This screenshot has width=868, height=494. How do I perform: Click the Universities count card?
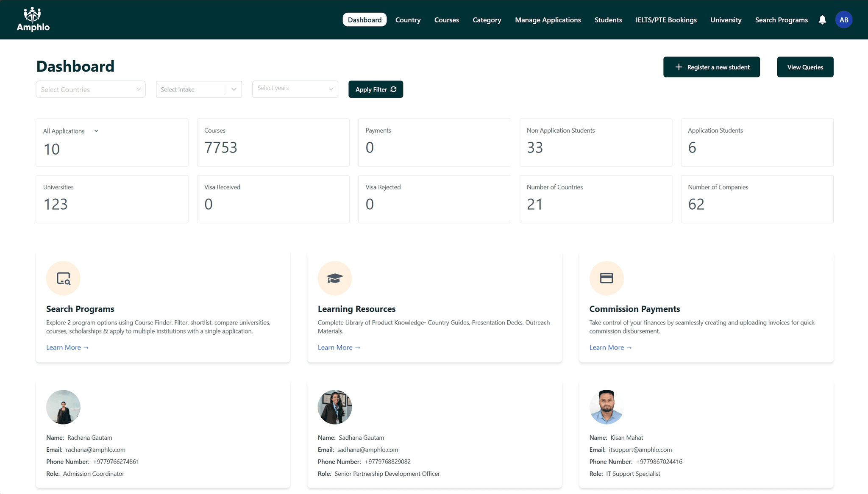pos(112,199)
